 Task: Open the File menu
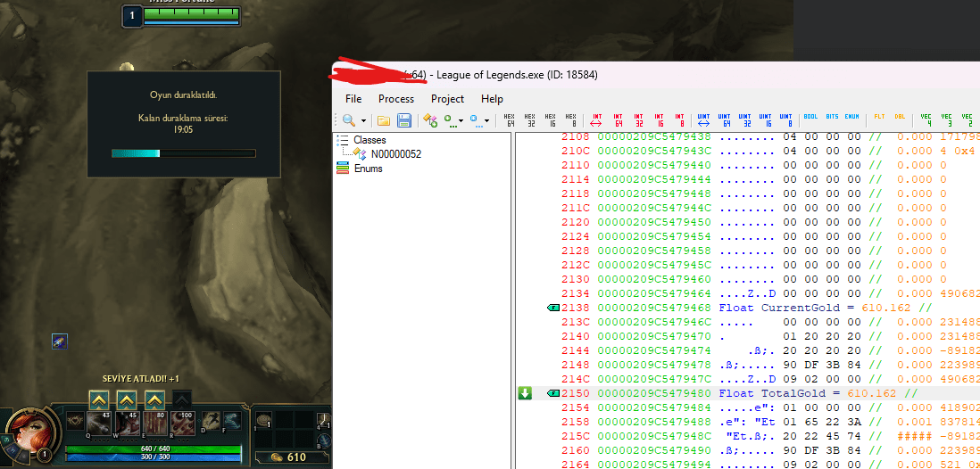point(353,99)
